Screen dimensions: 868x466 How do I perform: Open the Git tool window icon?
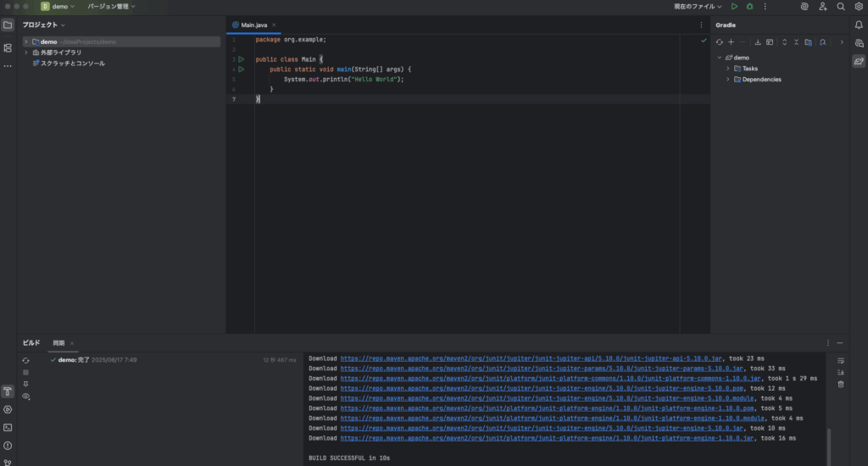click(x=8, y=462)
